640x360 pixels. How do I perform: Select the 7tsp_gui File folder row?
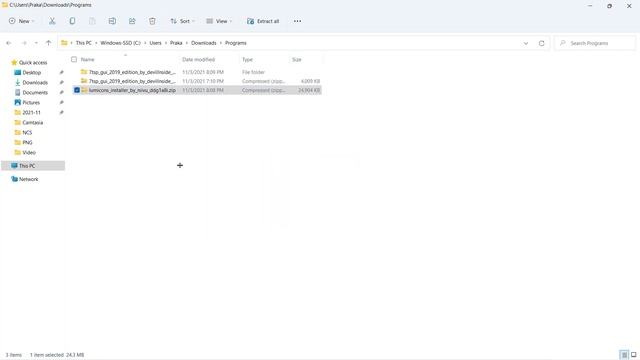(x=197, y=72)
